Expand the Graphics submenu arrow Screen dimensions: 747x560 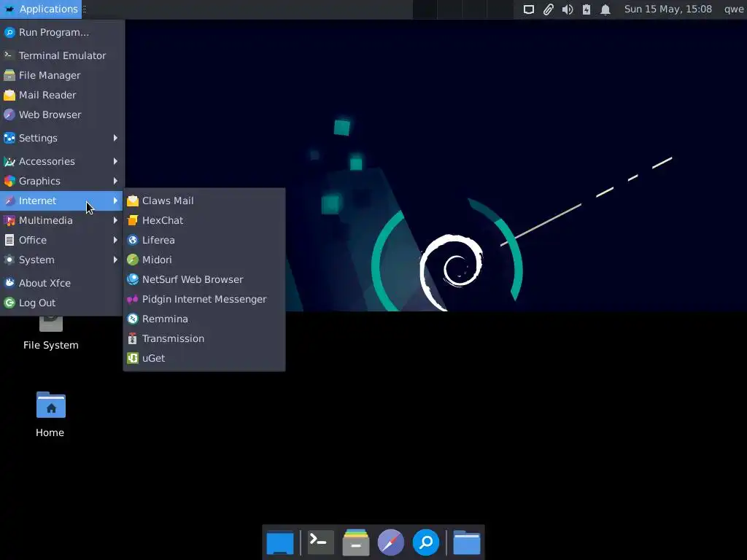click(115, 181)
